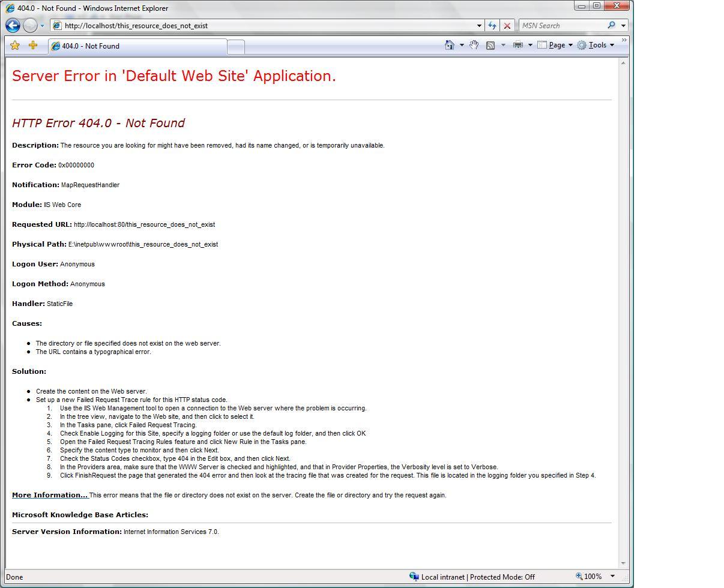This screenshot has width=724, height=588.
Task: Click the Home button
Action: [x=450, y=45]
